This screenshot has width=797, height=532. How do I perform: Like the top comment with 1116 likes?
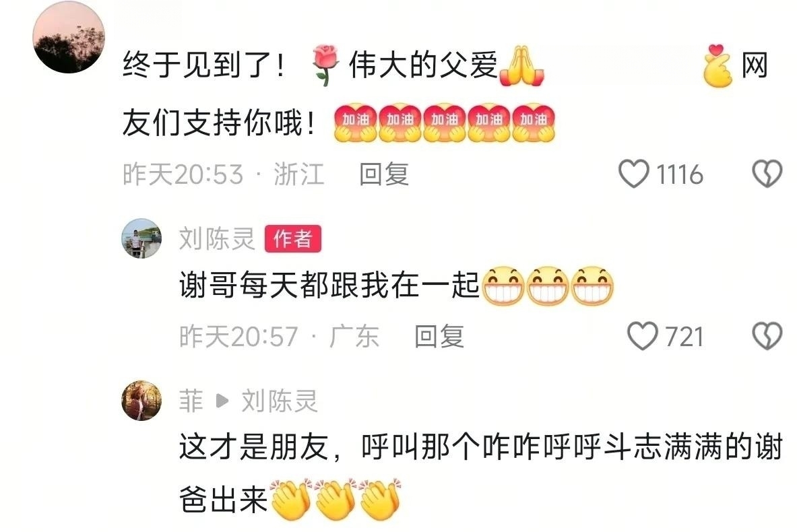[633, 174]
